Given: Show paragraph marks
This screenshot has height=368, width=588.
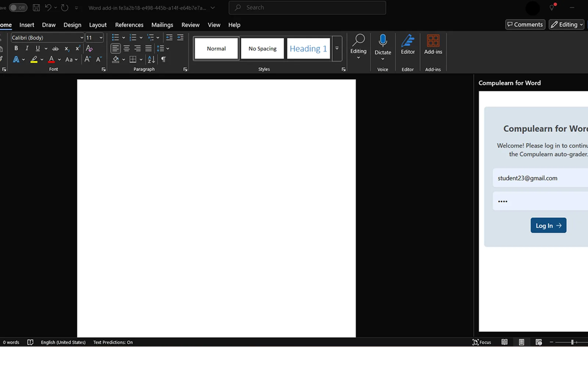Looking at the screenshot, I should click(x=164, y=59).
